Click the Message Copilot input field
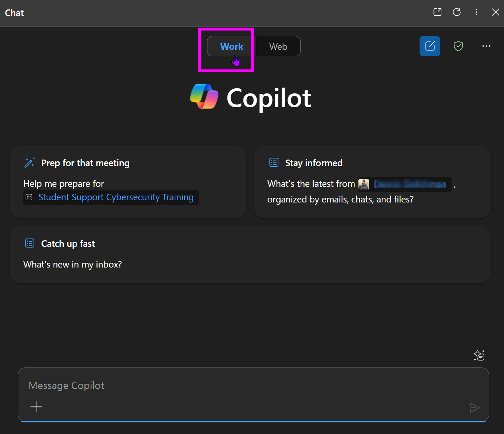Viewport: 504px width, 434px height. (x=253, y=395)
